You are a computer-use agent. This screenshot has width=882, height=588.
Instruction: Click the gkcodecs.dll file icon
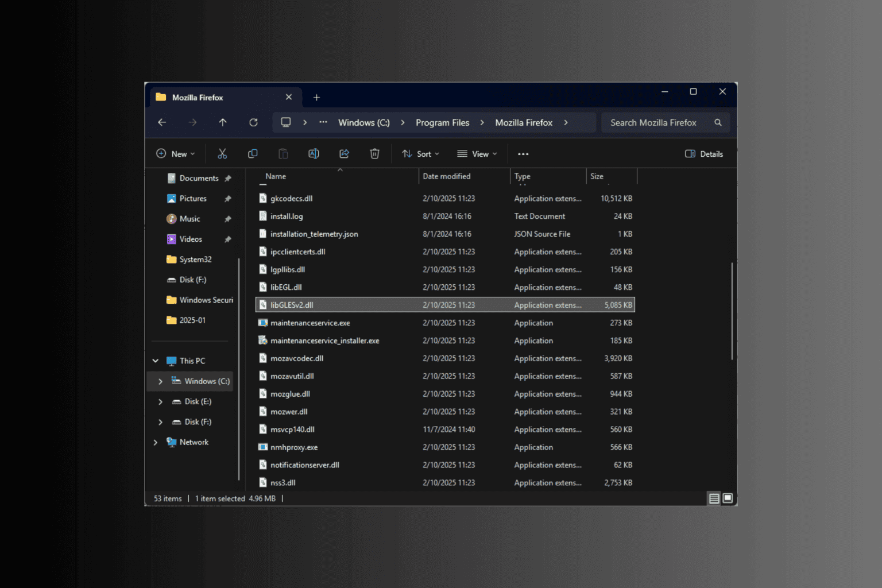pos(263,198)
